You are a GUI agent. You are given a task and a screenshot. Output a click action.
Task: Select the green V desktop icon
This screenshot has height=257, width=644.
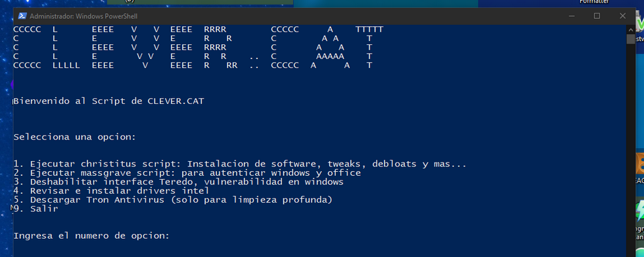pos(640,25)
